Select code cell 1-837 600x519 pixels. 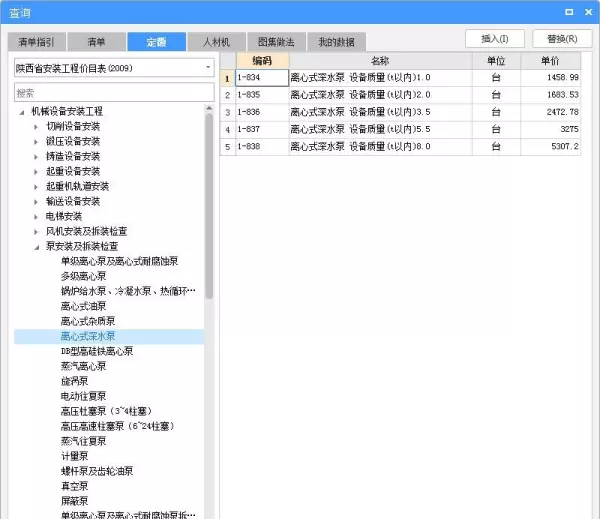(262, 129)
